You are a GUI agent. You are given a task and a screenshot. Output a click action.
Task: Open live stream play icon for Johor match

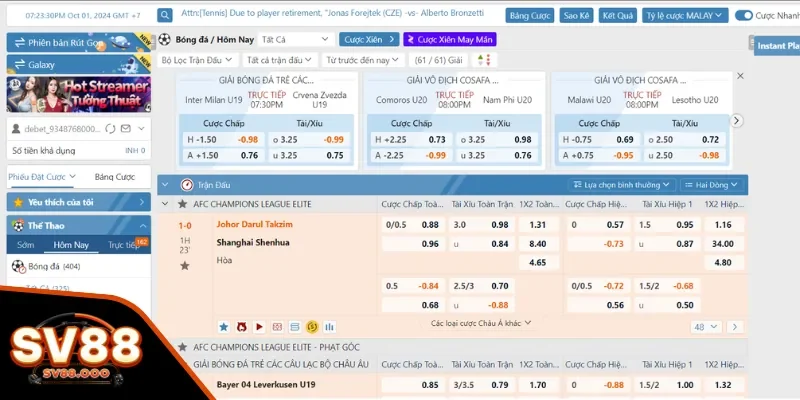259,327
